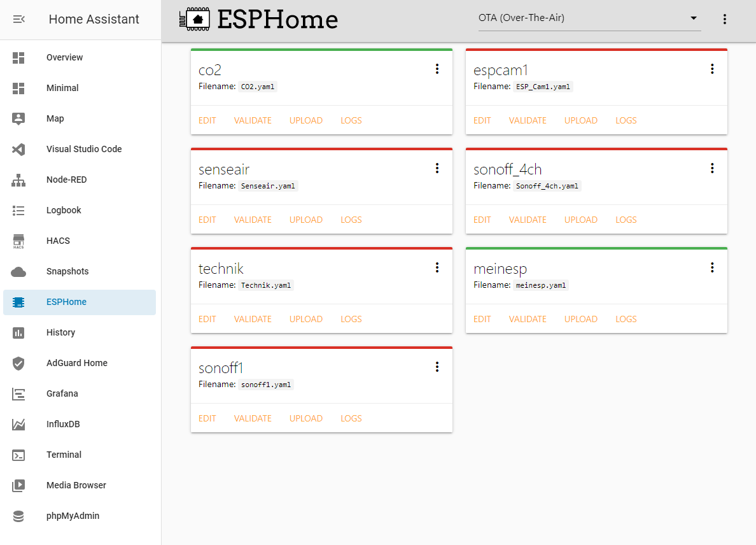Open Grafana using its sidebar icon
756x545 pixels.
[x=18, y=393]
